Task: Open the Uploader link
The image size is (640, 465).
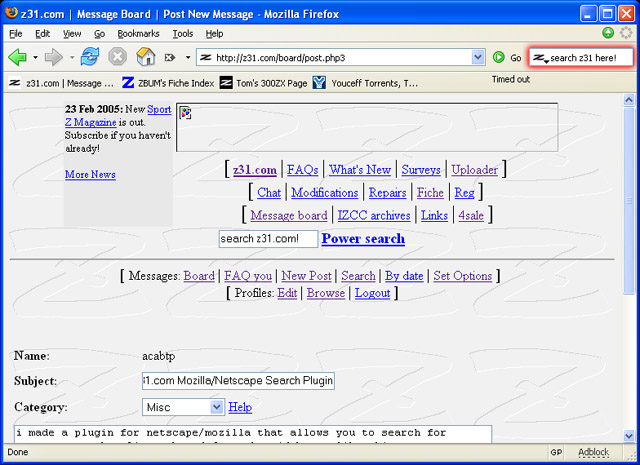Action: [x=475, y=169]
